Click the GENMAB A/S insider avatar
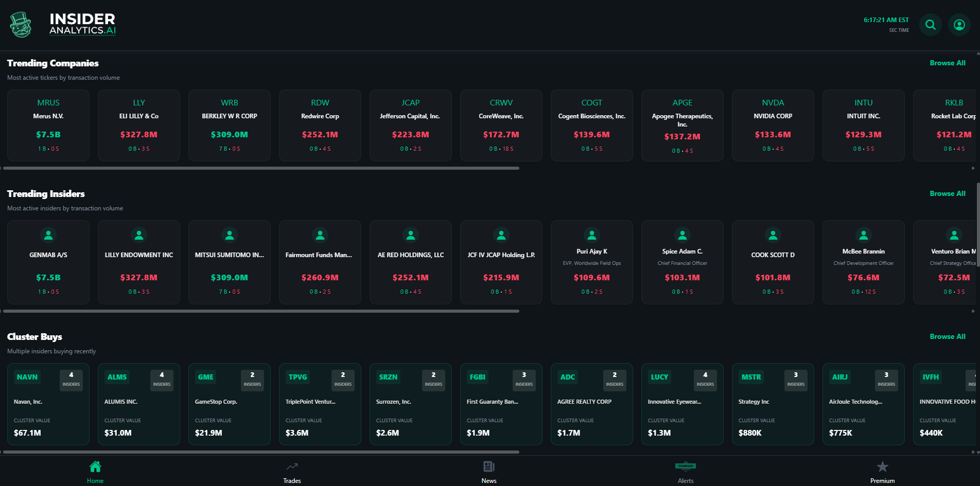 48,235
